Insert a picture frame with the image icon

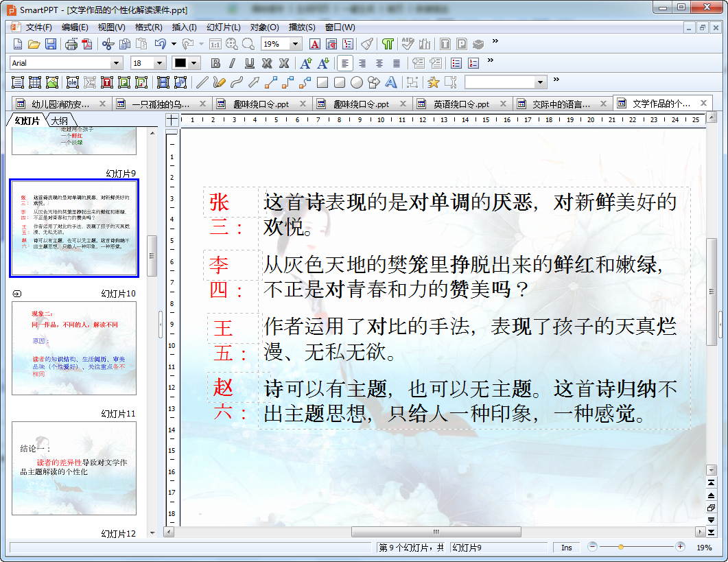click(52, 82)
